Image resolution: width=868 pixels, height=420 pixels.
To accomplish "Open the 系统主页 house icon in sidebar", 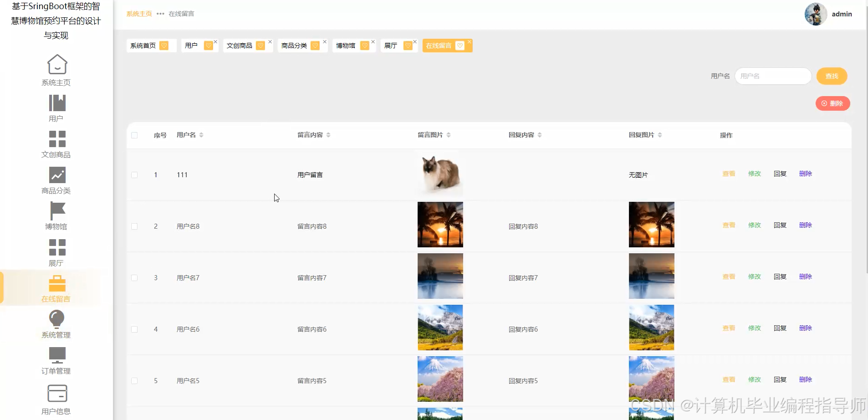I will click(57, 64).
